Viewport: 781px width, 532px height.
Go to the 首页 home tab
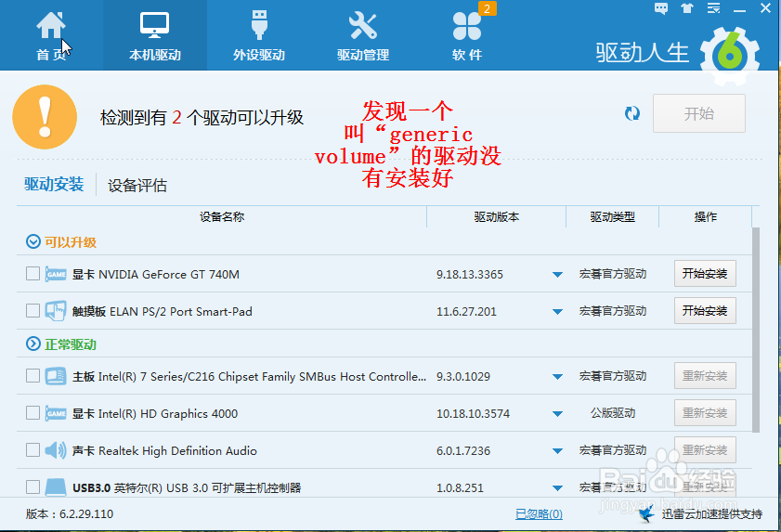pyautogui.click(x=51, y=36)
